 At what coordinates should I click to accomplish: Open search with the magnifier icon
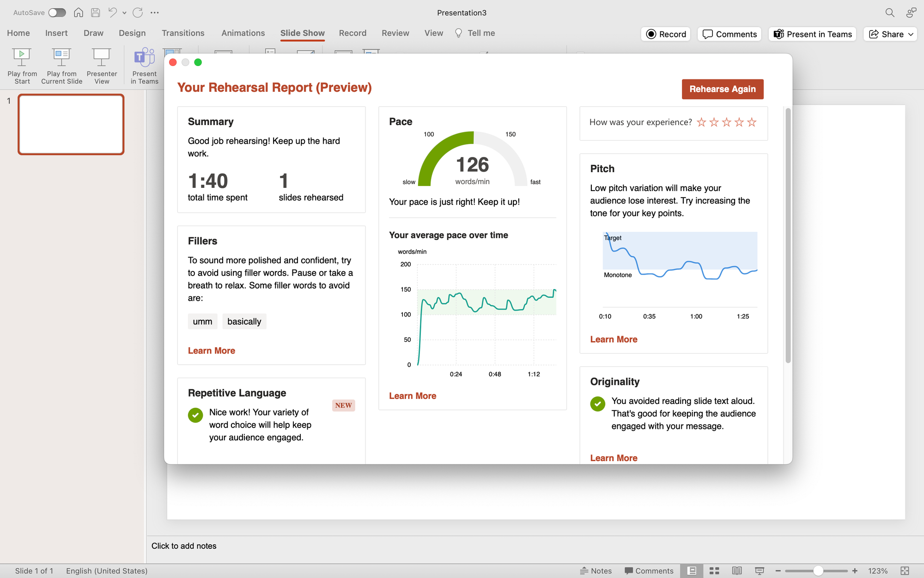coord(889,12)
